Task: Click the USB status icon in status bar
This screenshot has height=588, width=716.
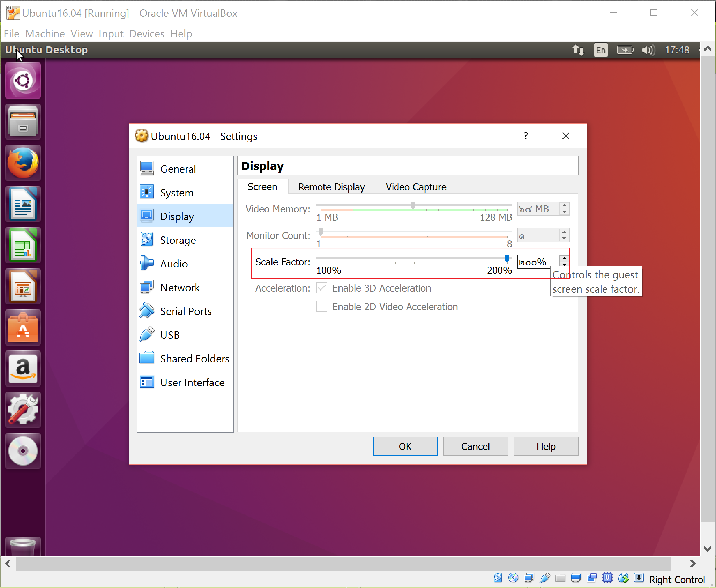Action: click(545, 578)
